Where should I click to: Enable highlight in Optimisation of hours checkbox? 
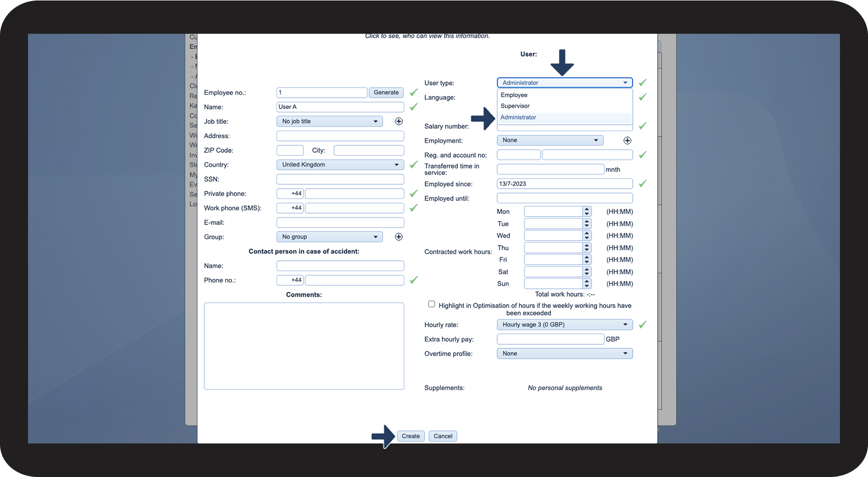431,304
